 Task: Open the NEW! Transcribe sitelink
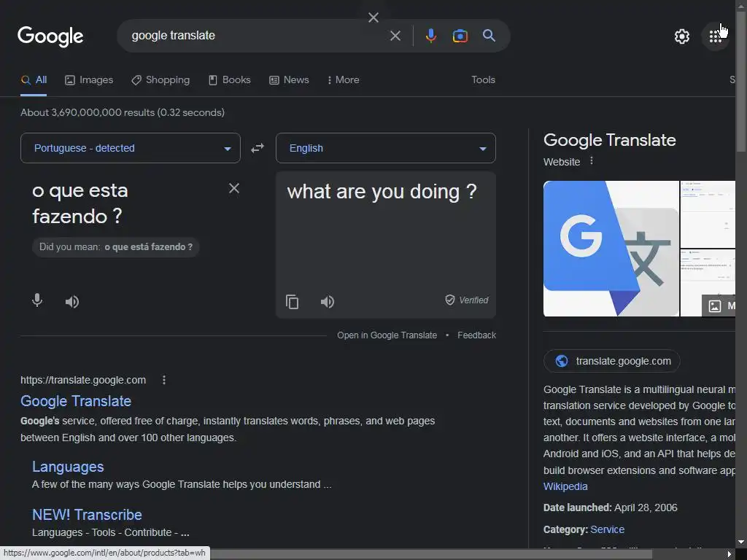[x=87, y=515]
